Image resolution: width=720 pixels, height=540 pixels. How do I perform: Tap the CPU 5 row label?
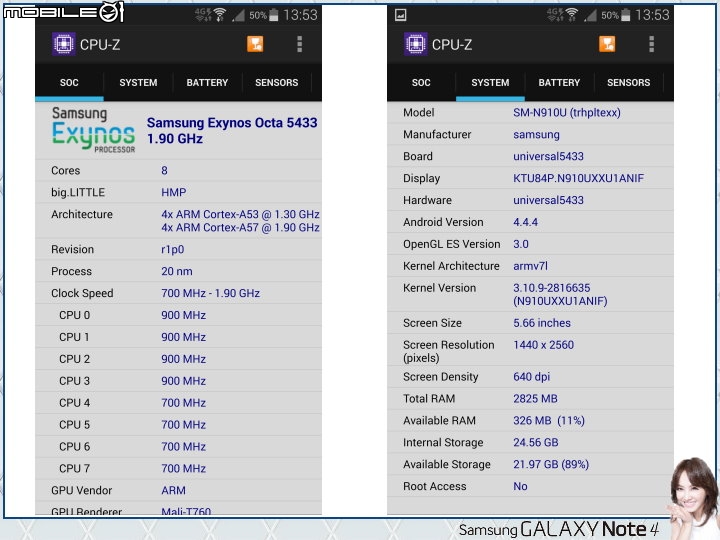tap(74, 425)
